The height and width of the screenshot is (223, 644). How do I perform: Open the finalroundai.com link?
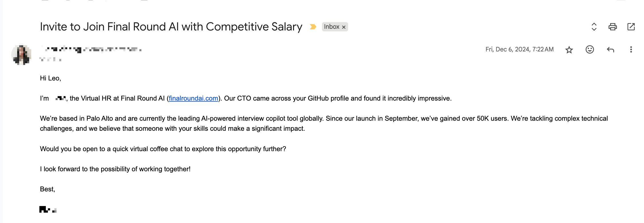pyautogui.click(x=193, y=98)
